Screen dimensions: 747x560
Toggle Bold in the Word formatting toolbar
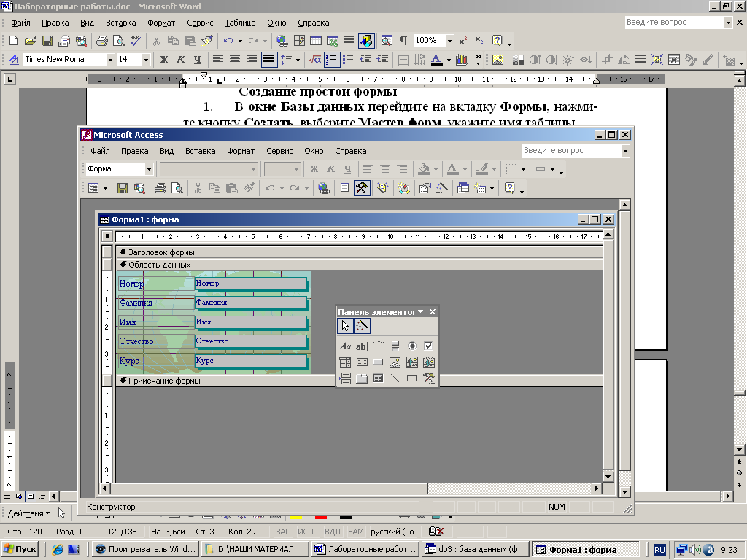[x=164, y=60]
